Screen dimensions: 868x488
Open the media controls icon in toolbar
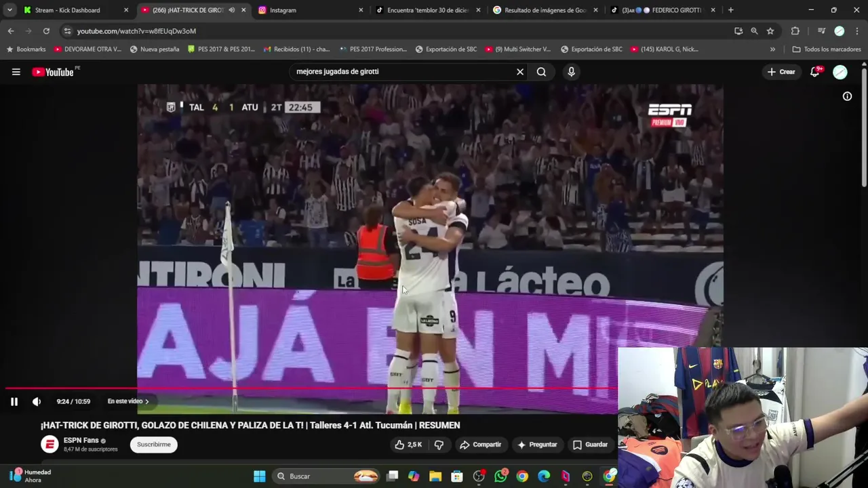point(821,31)
